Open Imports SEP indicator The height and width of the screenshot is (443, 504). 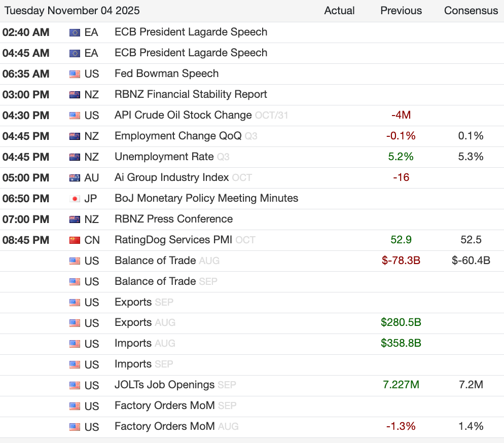[133, 364]
